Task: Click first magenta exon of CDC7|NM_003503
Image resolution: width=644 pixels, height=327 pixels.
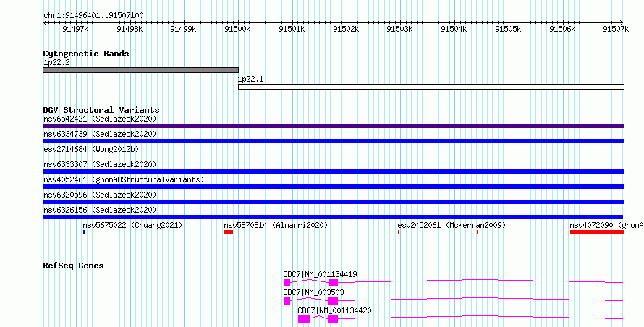Action: [287, 301]
